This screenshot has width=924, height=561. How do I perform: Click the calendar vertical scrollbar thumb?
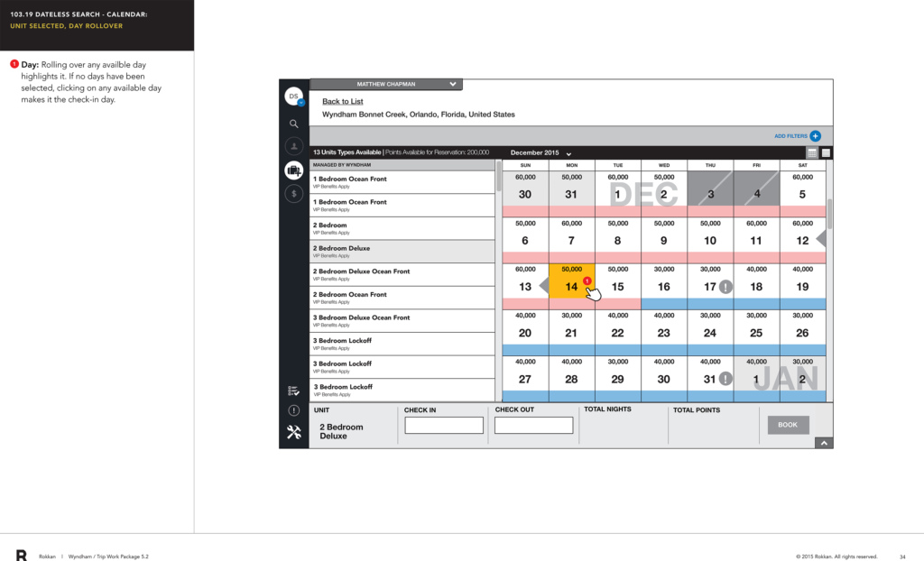[830, 214]
